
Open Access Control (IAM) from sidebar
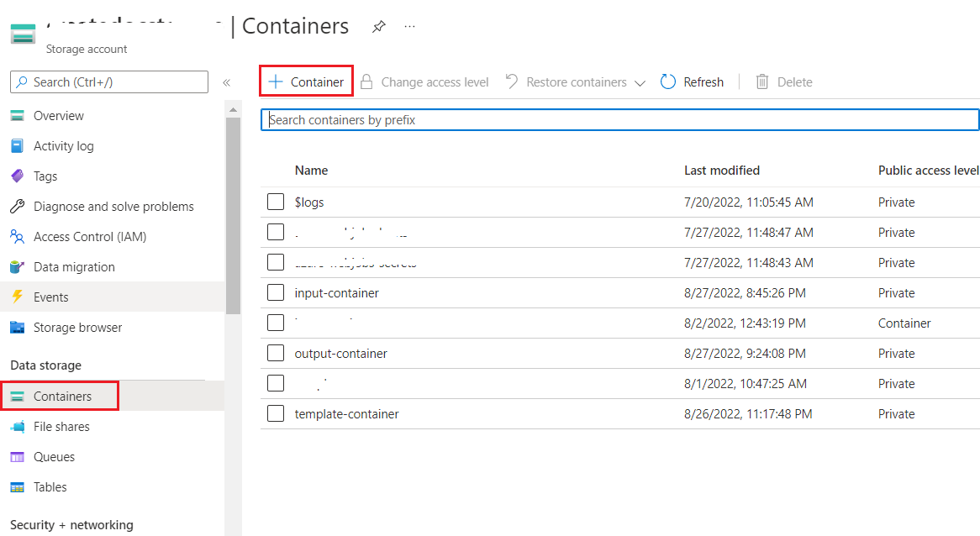click(x=89, y=237)
